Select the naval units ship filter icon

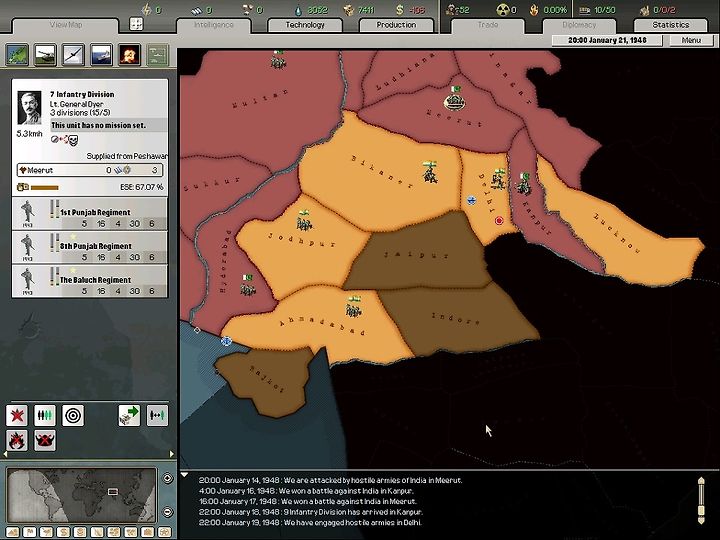[101, 55]
